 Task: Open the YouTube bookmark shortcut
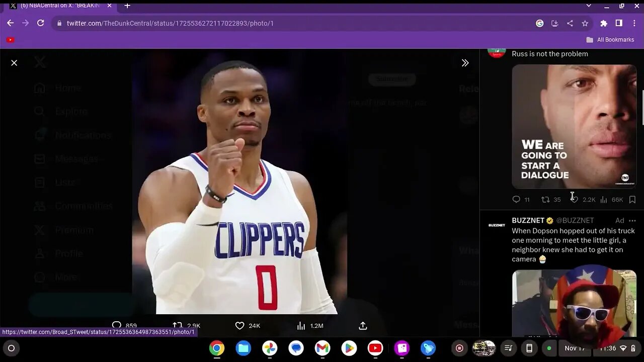pyautogui.click(x=11, y=40)
